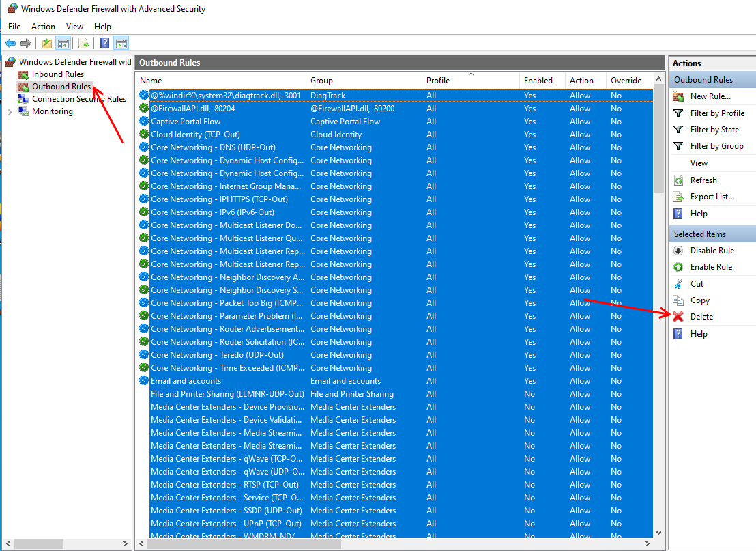This screenshot has width=756, height=551.
Task: Open the File menu
Action: (14, 27)
